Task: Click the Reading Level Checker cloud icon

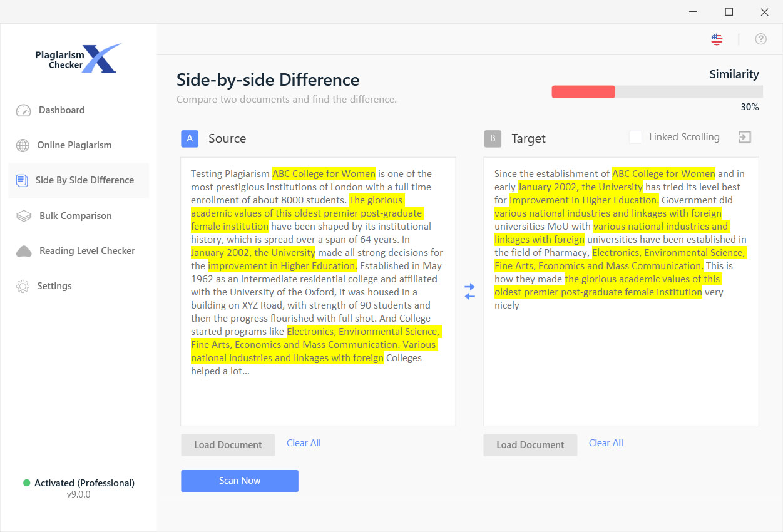Action: coord(24,251)
